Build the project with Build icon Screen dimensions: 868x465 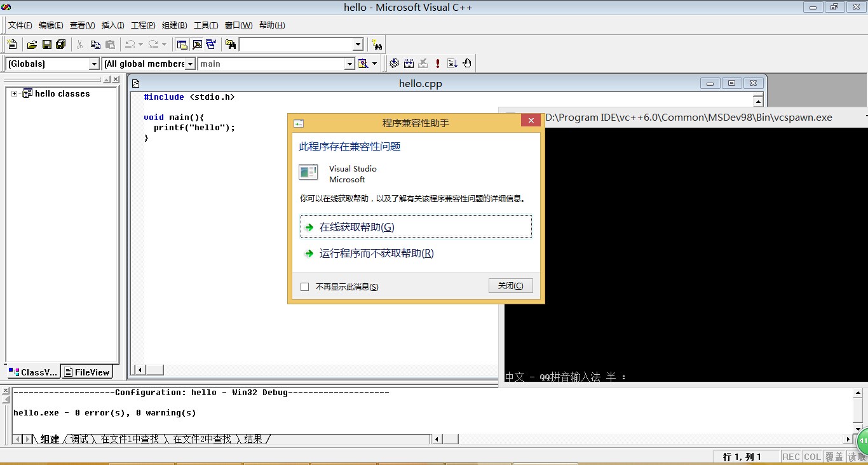click(409, 64)
